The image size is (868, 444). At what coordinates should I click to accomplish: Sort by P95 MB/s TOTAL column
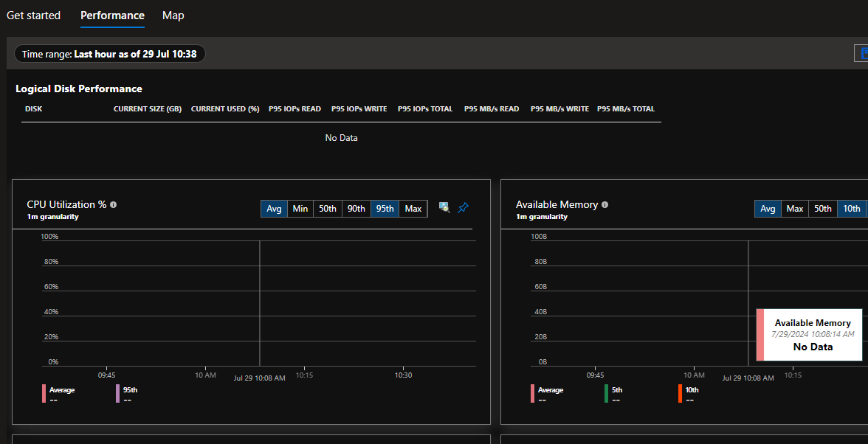626,109
